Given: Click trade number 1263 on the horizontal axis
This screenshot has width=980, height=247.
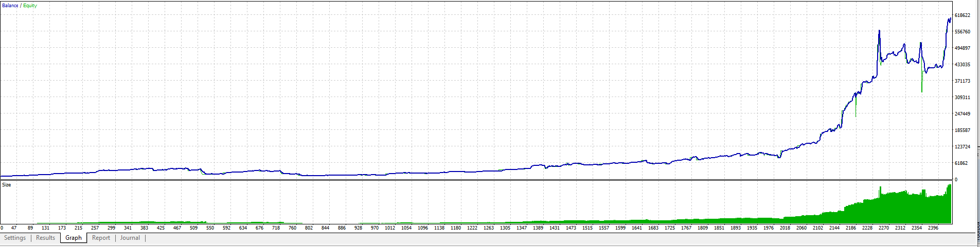Looking at the screenshot, I should coord(489,228).
